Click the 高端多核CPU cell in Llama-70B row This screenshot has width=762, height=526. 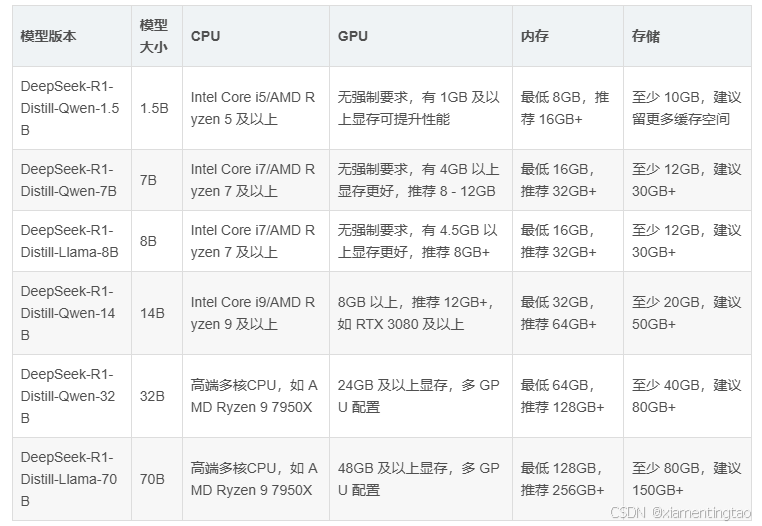(x=256, y=479)
